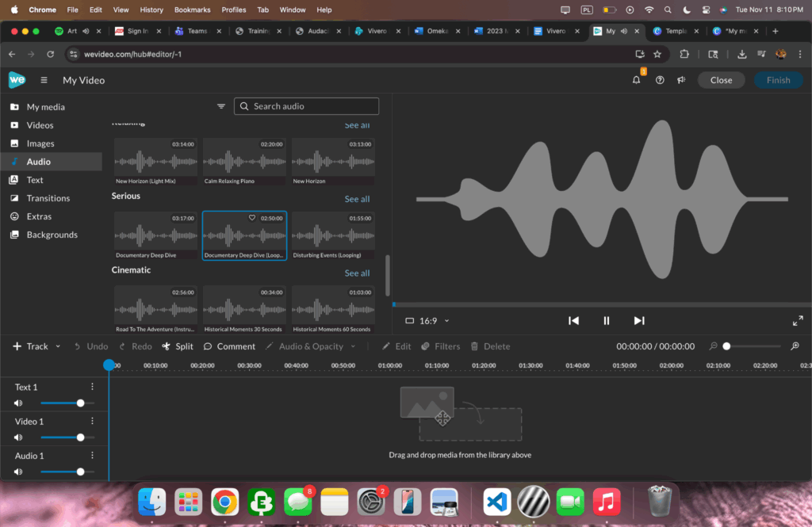Open options menu for Video 1 track
The width and height of the screenshot is (812, 527).
(92, 421)
